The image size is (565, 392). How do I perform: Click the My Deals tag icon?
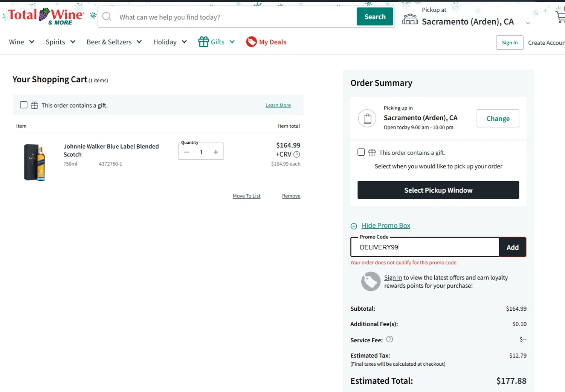point(251,42)
